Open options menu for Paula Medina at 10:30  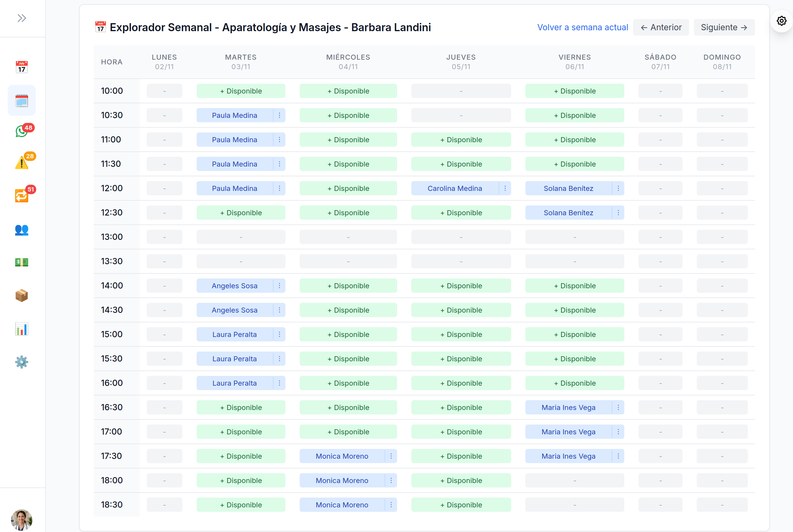coord(279,115)
